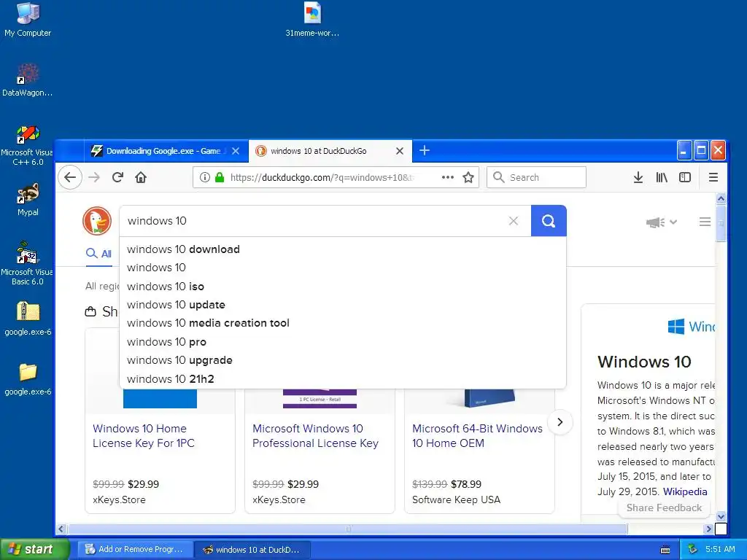Screen dimensions: 747x560
Task: Choose suggestion windows 10 upgrade
Action: tap(343, 360)
